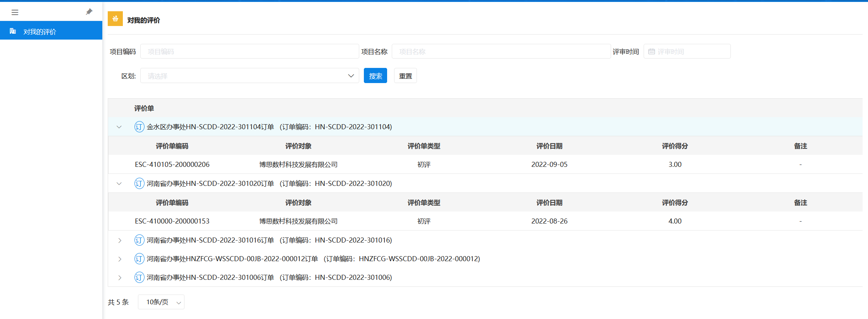This screenshot has width=868, height=319.
Task: Click order icon of HNZFCG-WSSCDD row
Action: click(x=139, y=259)
